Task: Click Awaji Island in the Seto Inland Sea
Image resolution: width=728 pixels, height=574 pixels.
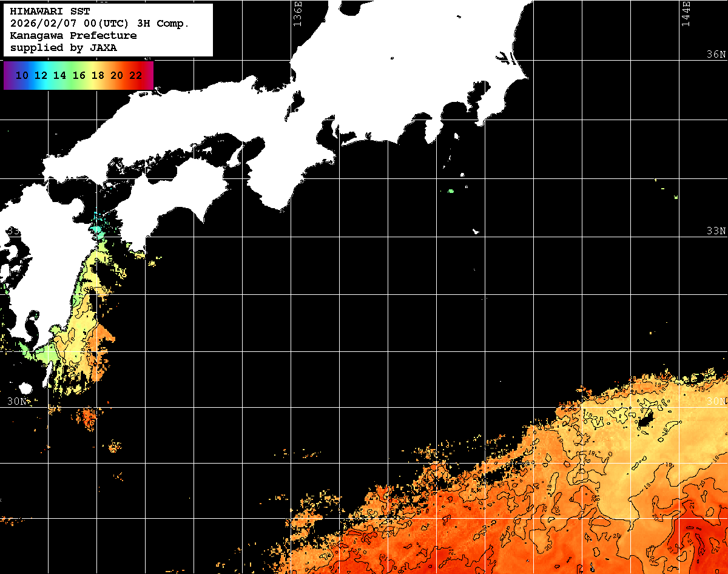Action: pyautogui.click(x=236, y=157)
